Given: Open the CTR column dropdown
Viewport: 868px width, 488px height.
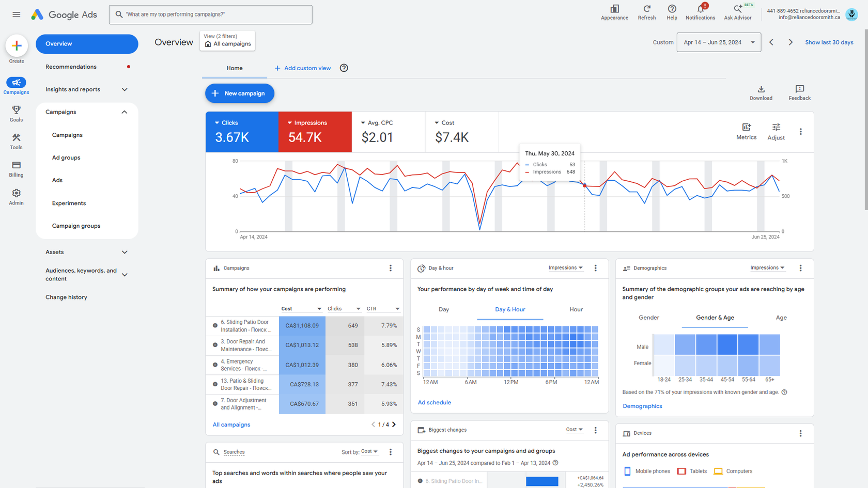Looking at the screenshot, I should click(383, 309).
